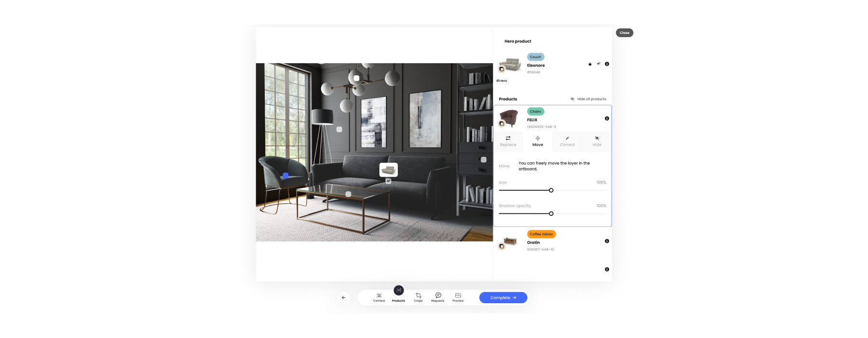868x338 pixels.
Task: Hide the FELIX chair layer
Action: [597, 141]
